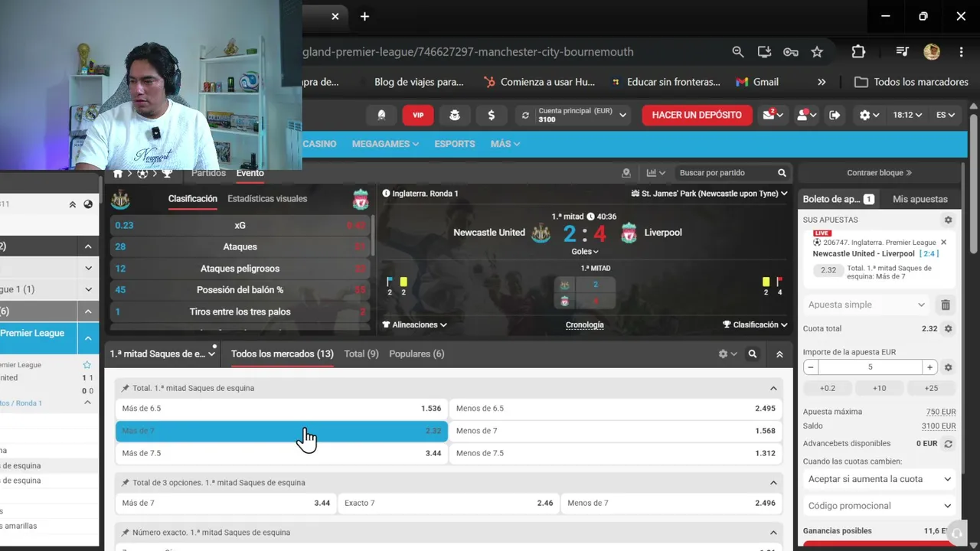Open the site settings gear dropdown
980x551 pixels.
tap(870, 115)
